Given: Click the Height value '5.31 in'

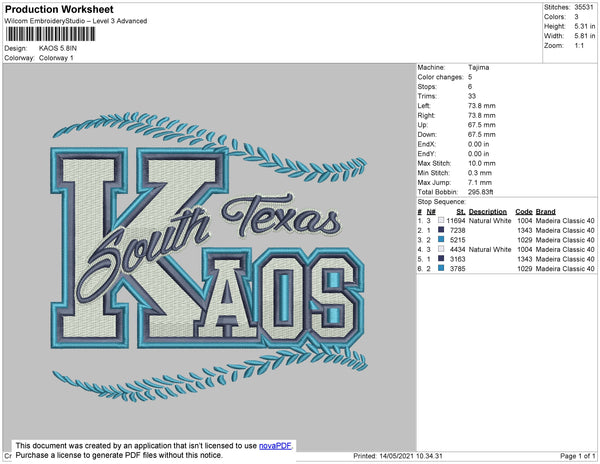Looking at the screenshot, I should coord(585,26).
